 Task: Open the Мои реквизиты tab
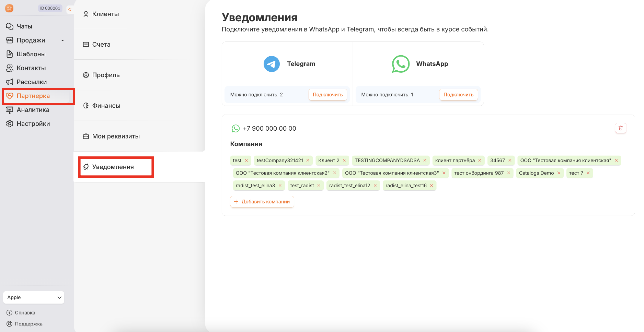click(116, 136)
